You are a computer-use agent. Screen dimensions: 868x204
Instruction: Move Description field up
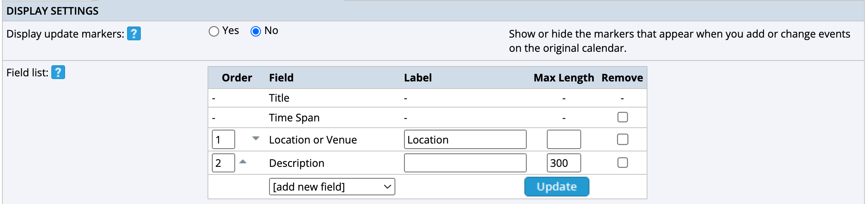point(243,162)
